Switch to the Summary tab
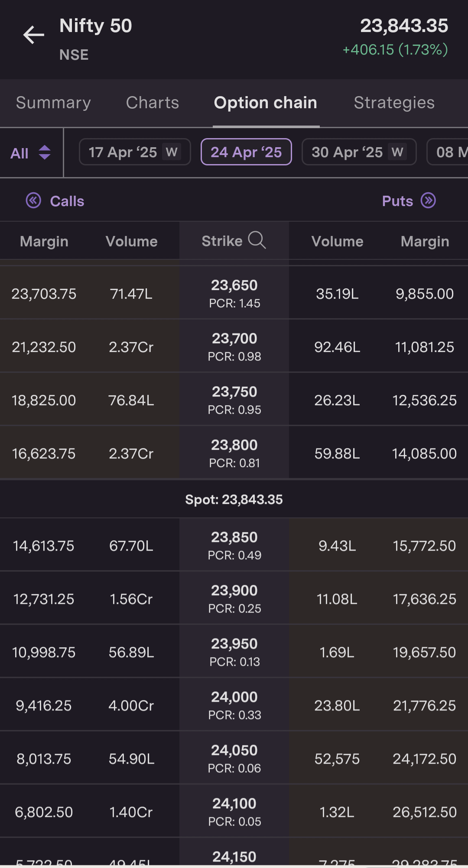The height and width of the screenshot is (868, 468). pos(53,103)
